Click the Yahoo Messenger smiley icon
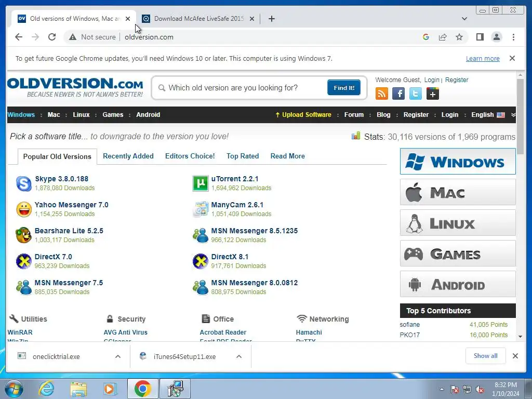The height and width of the screenshot is (399, 532). click(24, 209)
